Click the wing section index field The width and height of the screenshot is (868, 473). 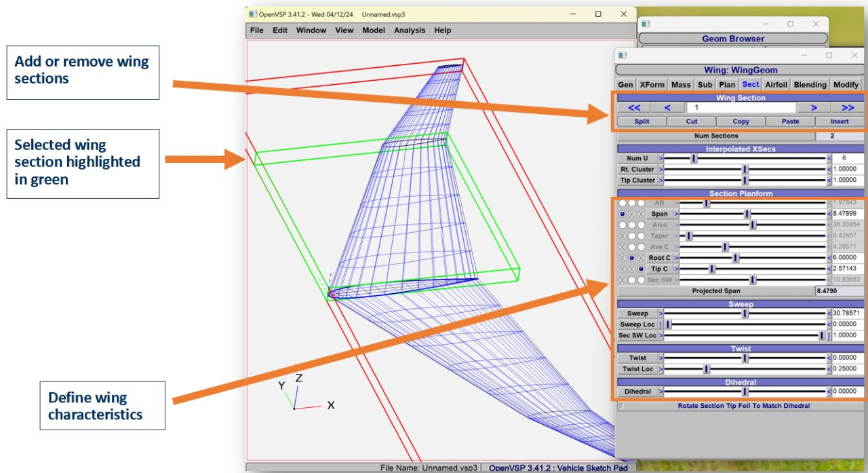pos(741,107)
